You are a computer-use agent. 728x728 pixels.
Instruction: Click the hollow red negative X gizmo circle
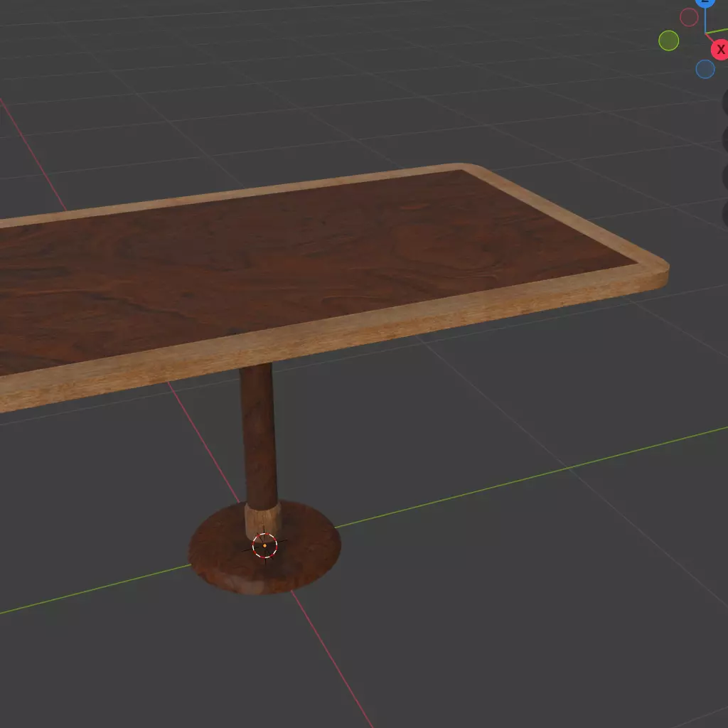(689, 18)
